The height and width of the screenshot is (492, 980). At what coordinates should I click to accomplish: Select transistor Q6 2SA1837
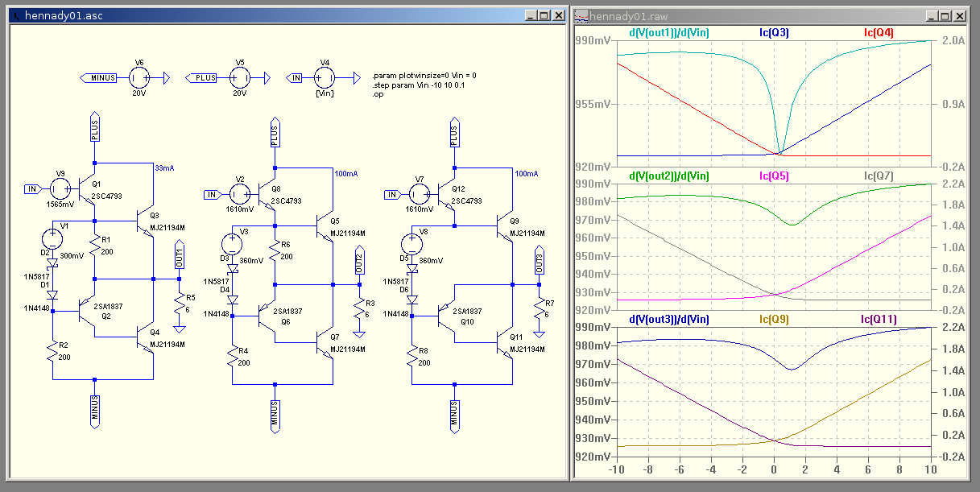(267, 316)
